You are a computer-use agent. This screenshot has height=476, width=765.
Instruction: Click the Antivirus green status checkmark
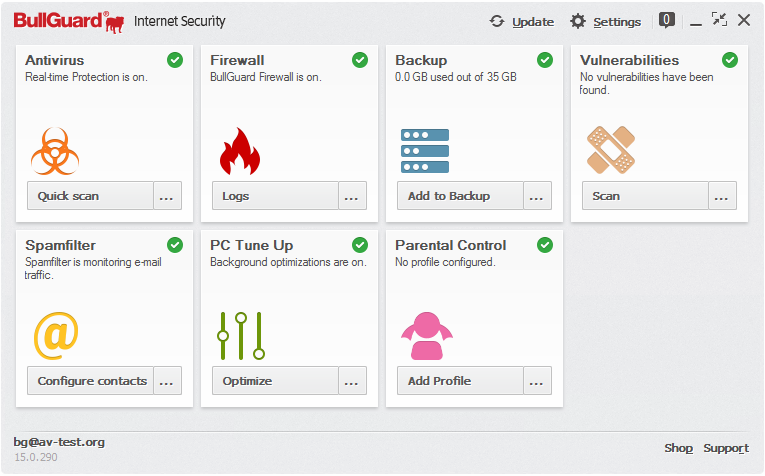[175, 60]
